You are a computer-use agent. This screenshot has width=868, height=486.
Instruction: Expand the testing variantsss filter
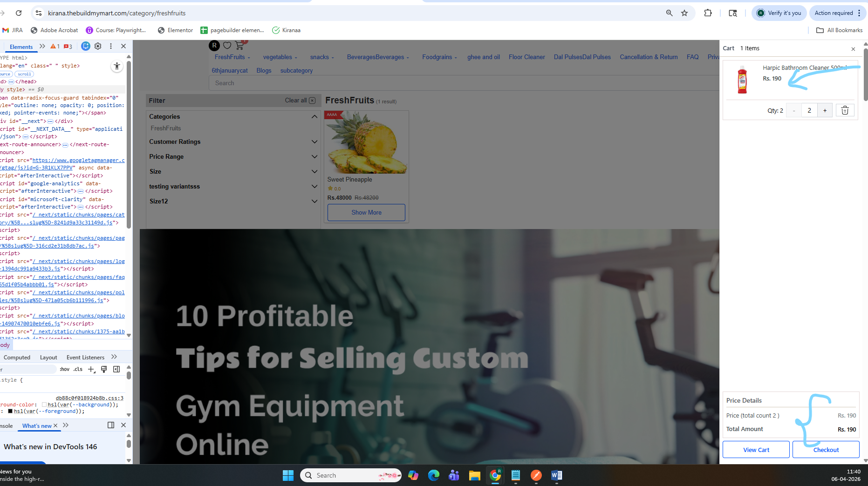314,186
